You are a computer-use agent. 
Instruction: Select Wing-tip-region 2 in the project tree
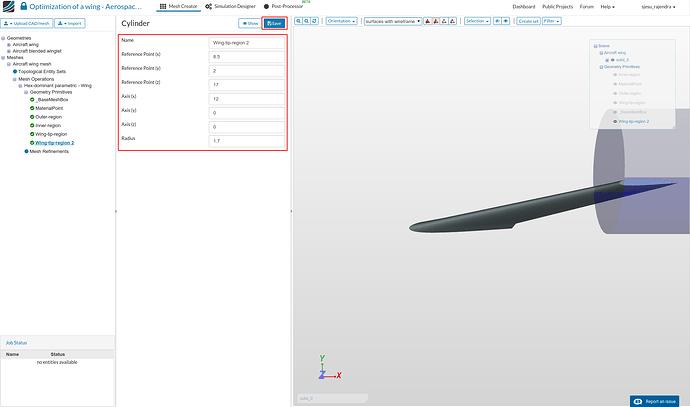point(55,143)
